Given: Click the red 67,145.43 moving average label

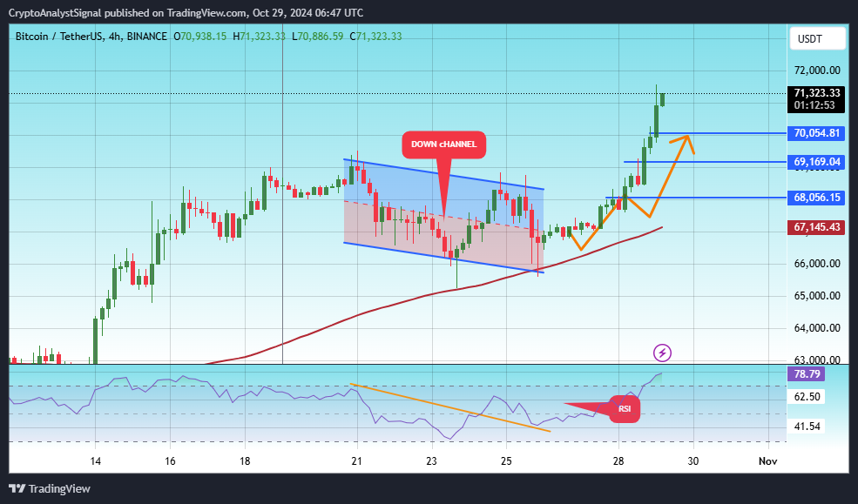Looking at the screenshot, I should click(816, 227).
